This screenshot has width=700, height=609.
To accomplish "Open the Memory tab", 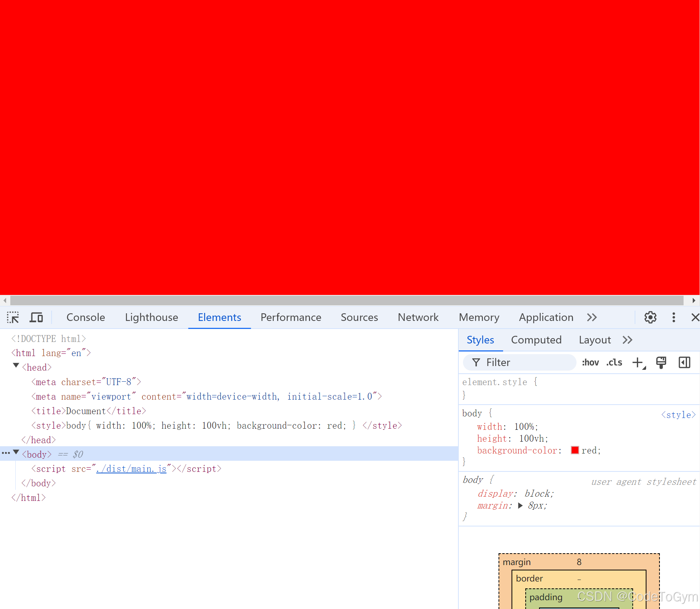I will coord(479,317).
